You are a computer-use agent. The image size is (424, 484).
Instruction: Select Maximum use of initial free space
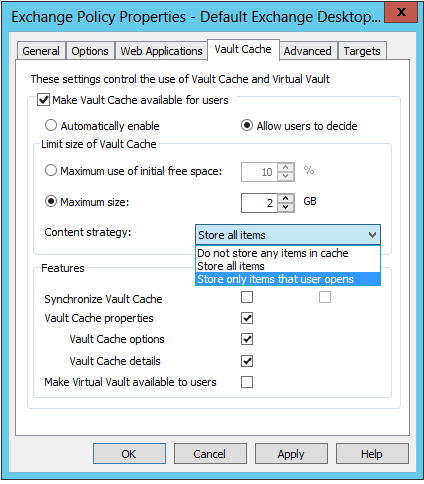[51, 170]
